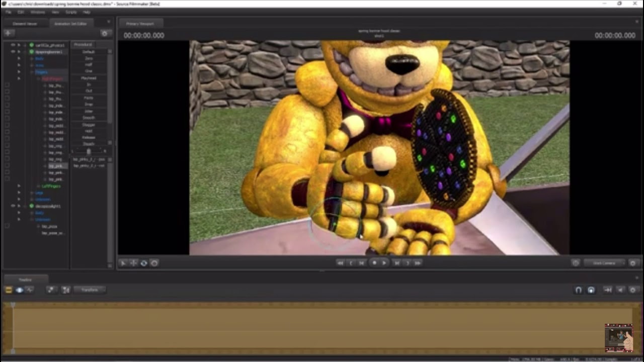Toggle eye icon of the topmost animation set
Screen dimensions: 644x362
point(13,45)
